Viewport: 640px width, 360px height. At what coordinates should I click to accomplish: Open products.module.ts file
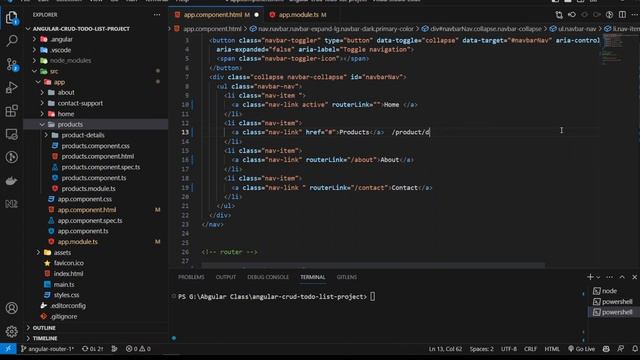pos(88,188)
